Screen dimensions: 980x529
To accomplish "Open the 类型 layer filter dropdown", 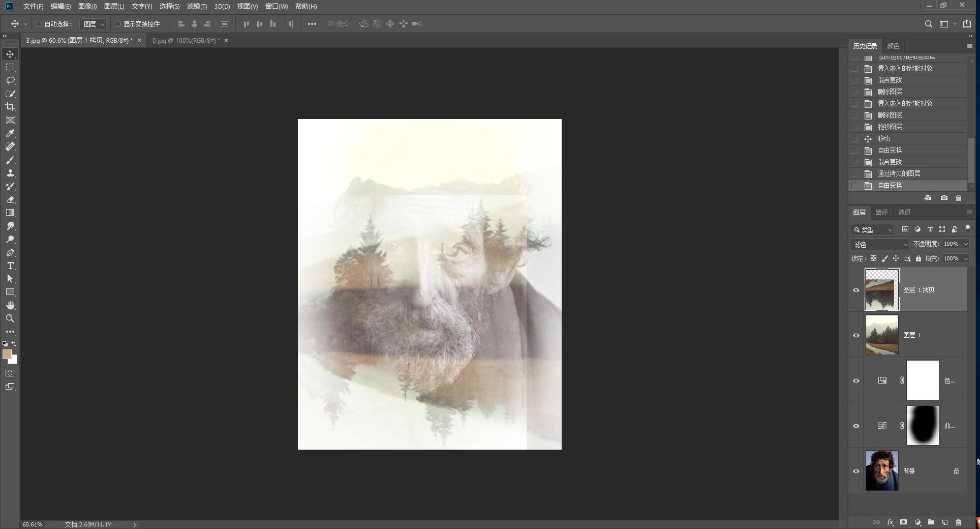I will pyautogui.click(x=872, y=229).
